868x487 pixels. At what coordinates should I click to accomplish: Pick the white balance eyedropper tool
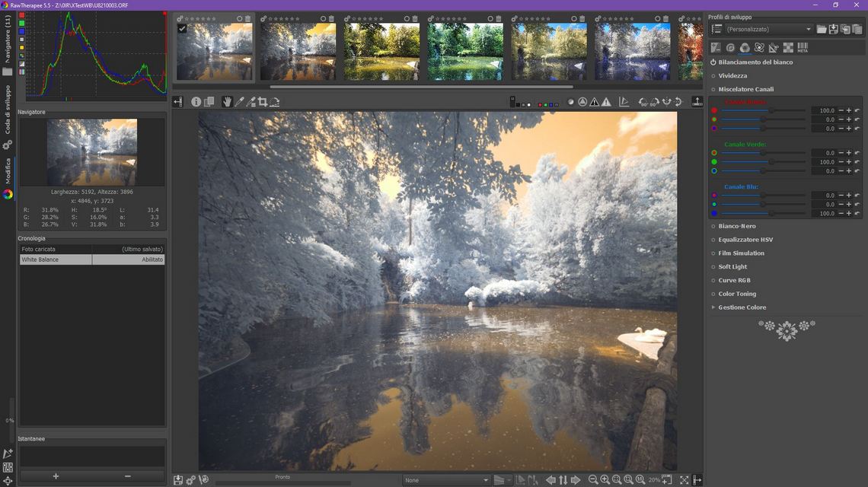pos(239,102)
